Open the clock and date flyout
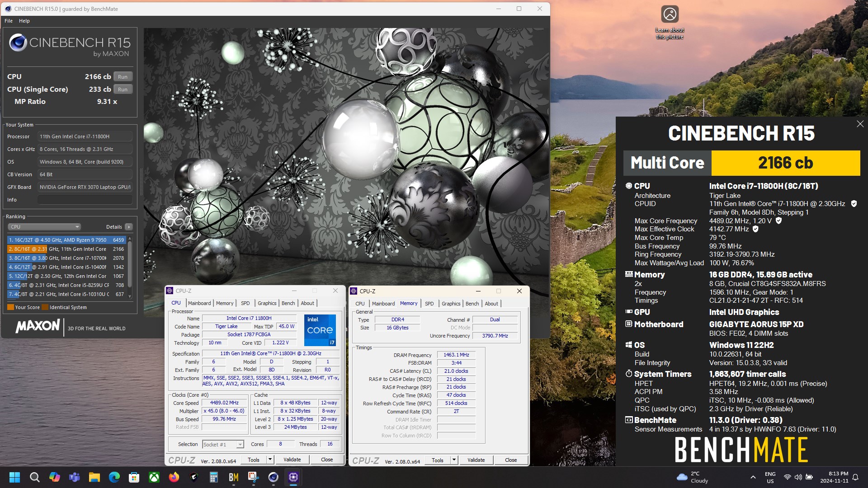 834,477
